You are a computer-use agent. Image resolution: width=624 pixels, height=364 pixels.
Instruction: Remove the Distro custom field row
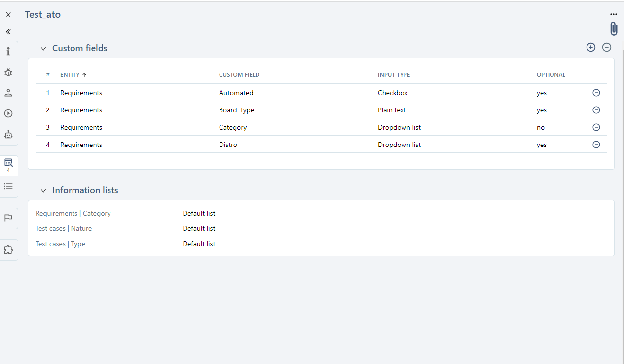point(596,145)
